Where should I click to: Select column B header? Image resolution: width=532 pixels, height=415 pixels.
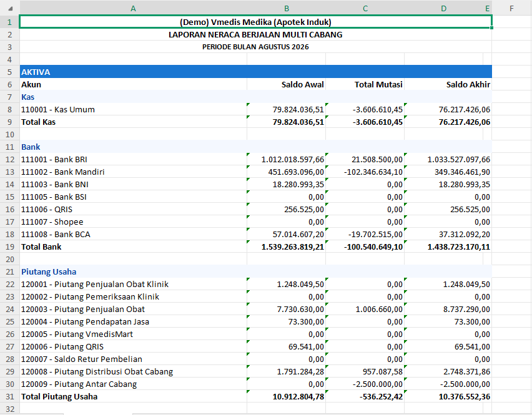click(x=287, y=9)
